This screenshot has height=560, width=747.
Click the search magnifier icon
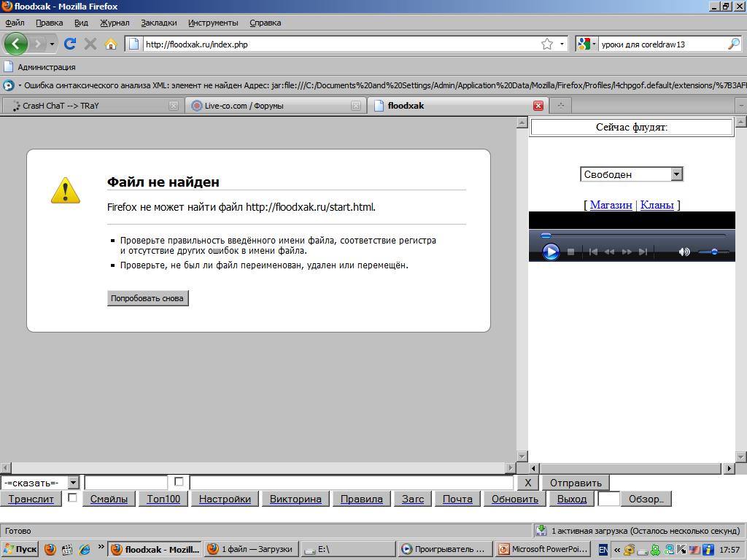pyautogui.click(x=733, y=44)
